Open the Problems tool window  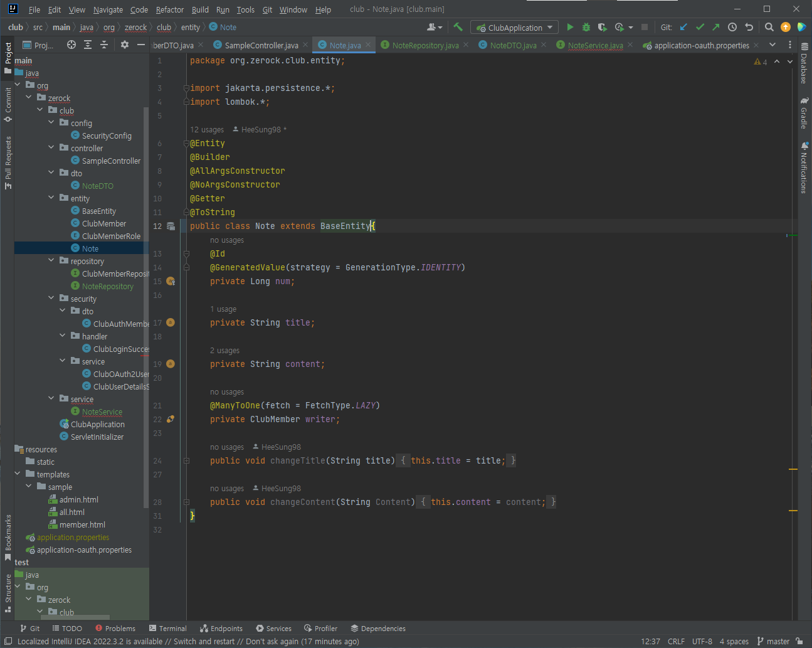click(x=115, y=628)
